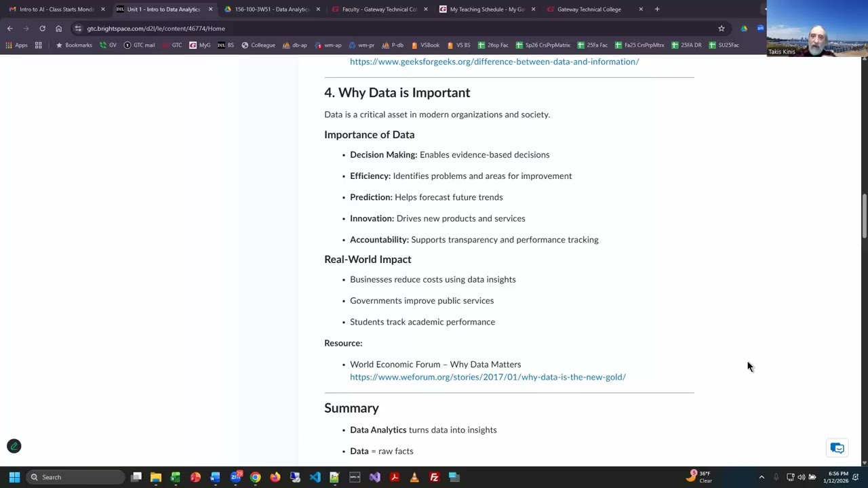Open FileZilla from the taskbar
Image resolution: width=868 pixels, height=488 pixels.
(434, 477)
